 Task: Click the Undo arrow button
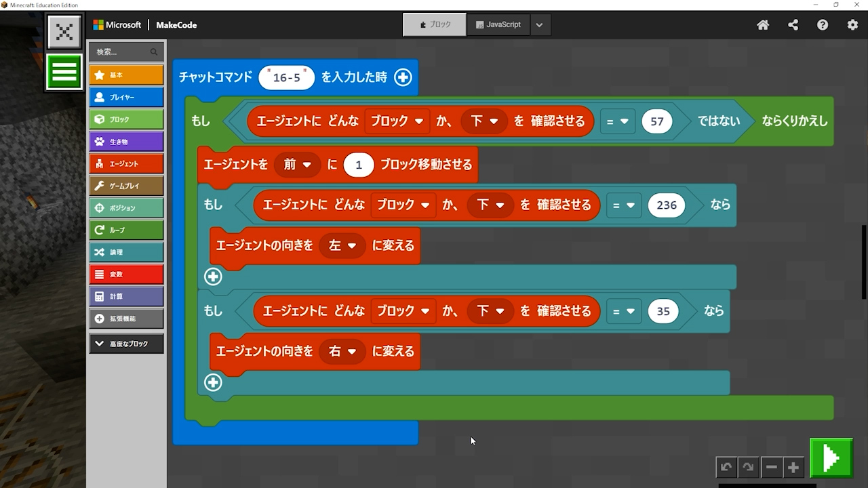[x=726, y=467]
